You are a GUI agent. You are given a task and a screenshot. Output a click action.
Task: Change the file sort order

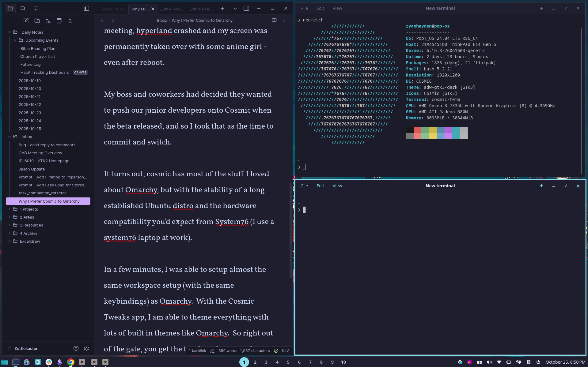(48, 21)
